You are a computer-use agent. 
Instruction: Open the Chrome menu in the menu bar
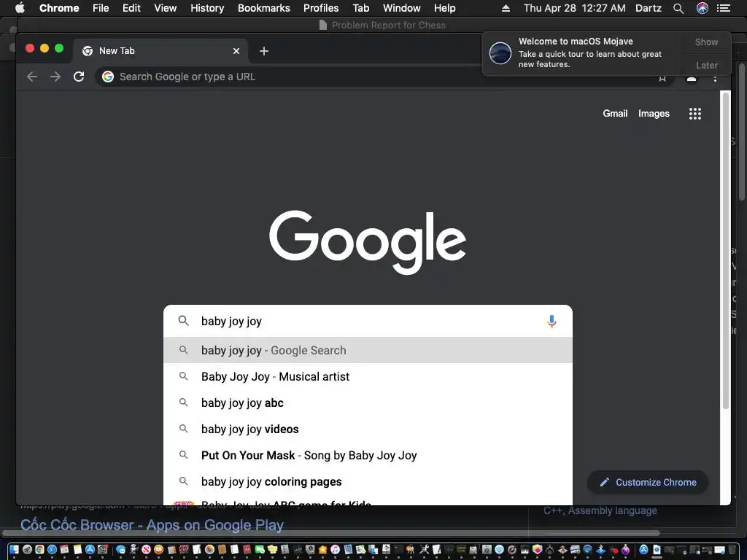[x=59, y=8]
